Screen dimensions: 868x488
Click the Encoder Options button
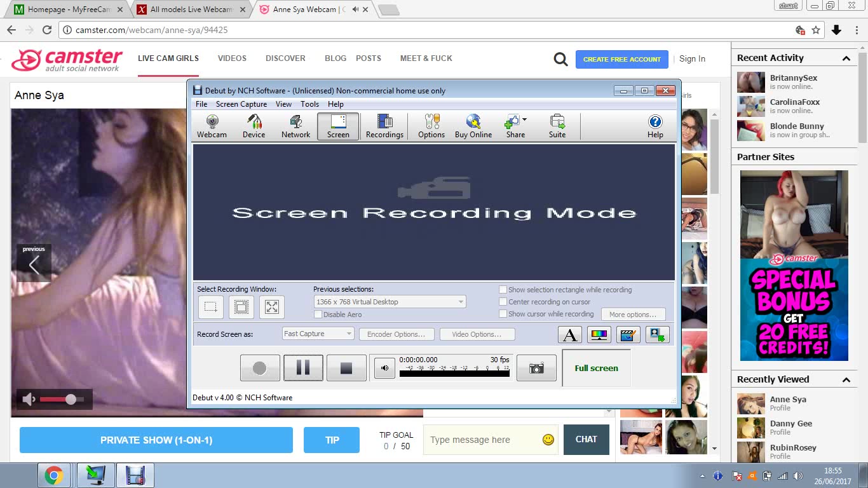396,334
